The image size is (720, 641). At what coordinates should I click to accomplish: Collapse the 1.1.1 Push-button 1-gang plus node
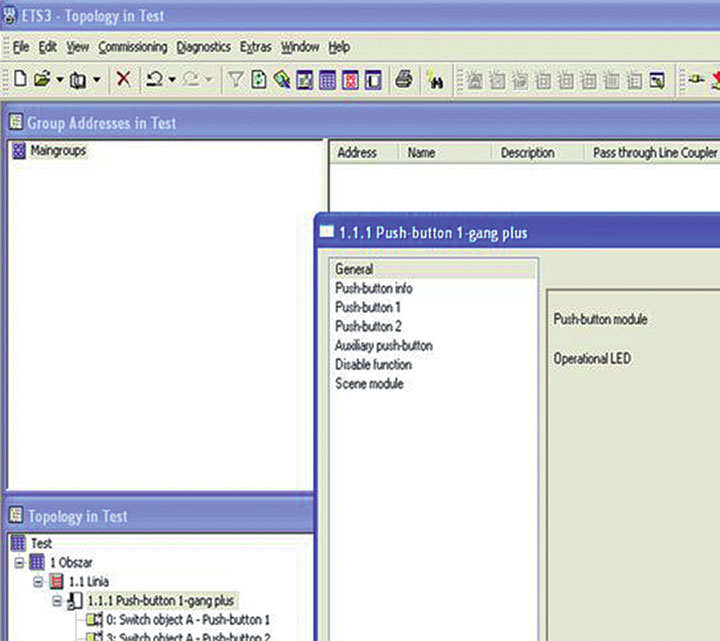[x=57, y=601]
